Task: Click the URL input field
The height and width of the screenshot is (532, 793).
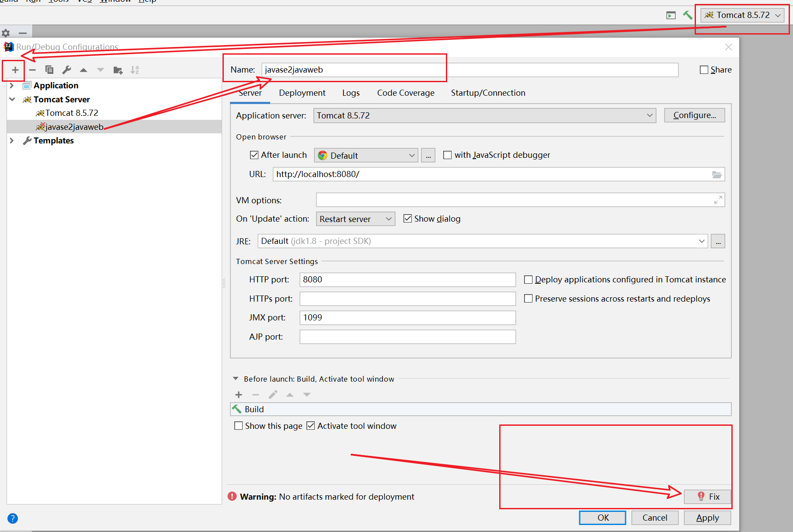Action: (x=499, y=174)
